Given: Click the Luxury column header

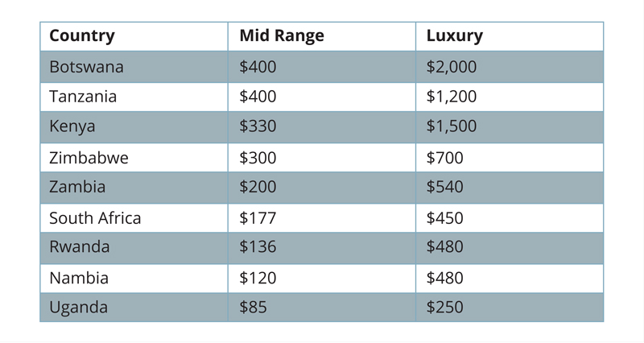Looking at the screenshot, I should coord(455,36).
